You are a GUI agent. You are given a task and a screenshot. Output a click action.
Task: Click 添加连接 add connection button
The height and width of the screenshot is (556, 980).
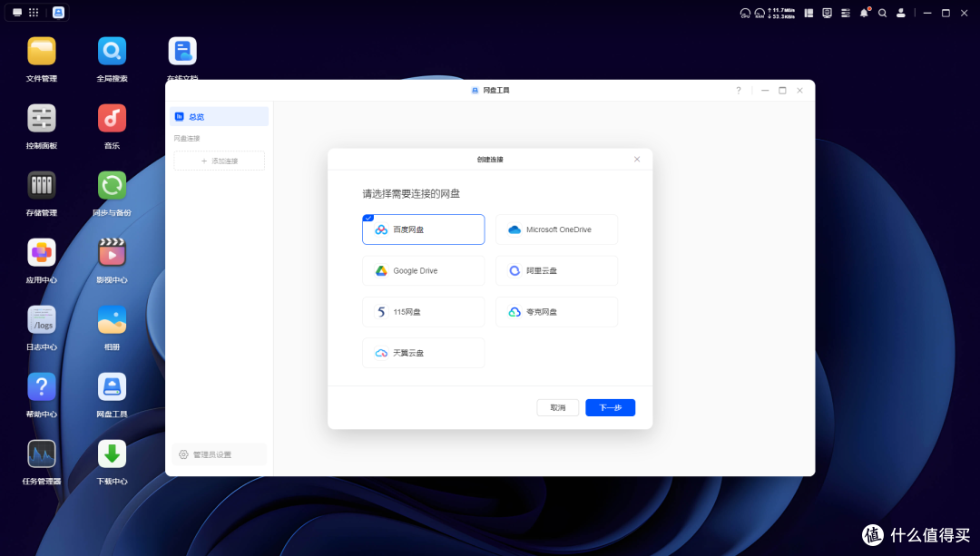[219, 161]
